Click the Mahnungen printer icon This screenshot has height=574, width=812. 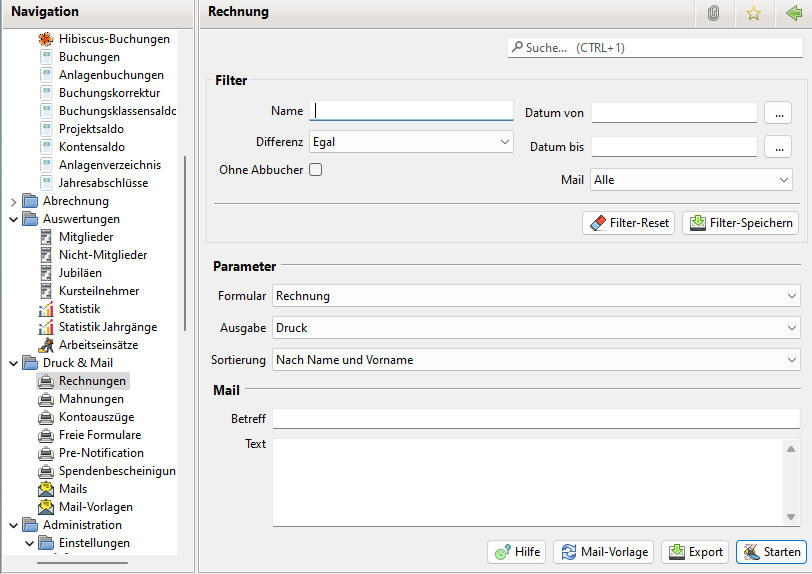click(46, 399)
